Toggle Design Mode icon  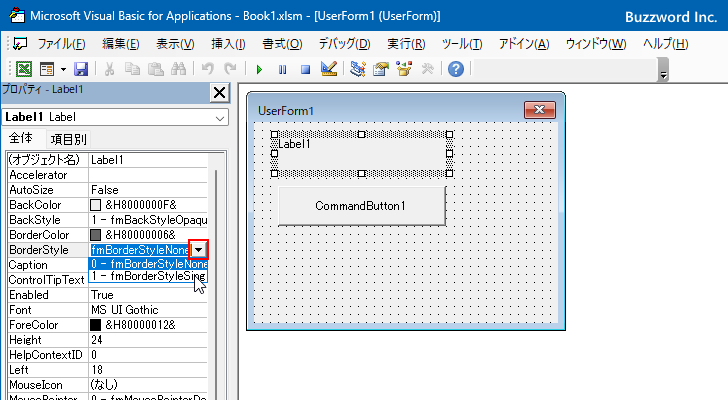(x=329, y=69)
